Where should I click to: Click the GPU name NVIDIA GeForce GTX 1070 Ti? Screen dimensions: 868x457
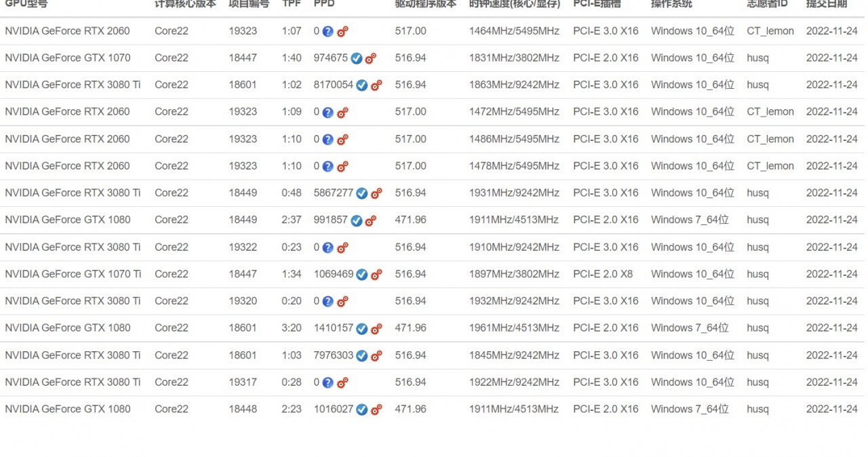73,274
